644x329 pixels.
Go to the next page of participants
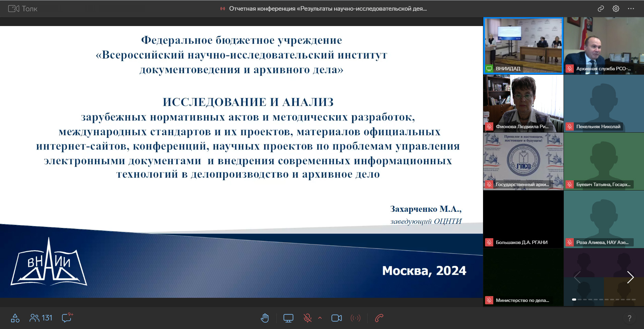click(630, 277)
